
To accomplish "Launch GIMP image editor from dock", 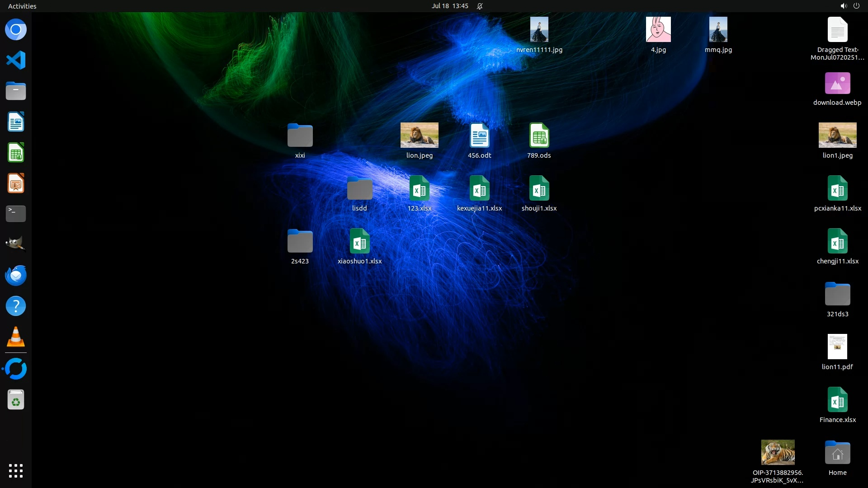I will (16, 244).
